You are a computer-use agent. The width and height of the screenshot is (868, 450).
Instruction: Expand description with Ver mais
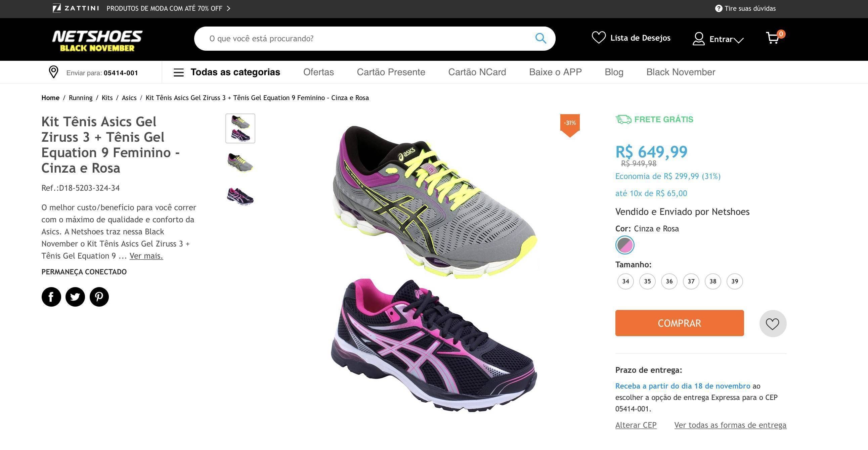[x=146, y=256]
